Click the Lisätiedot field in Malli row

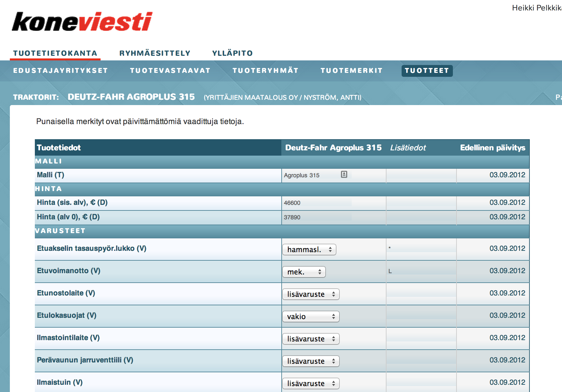[421, 175]
